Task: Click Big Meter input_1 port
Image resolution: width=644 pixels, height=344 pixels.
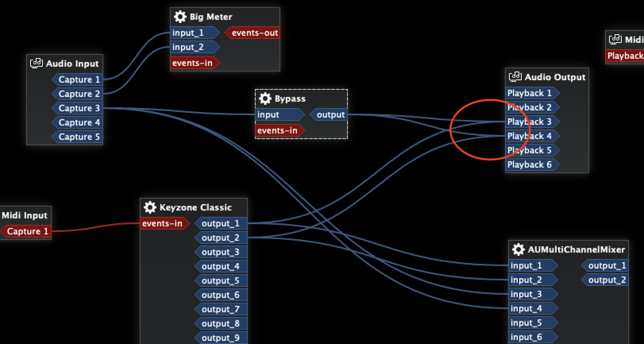Action: point(195,33)
